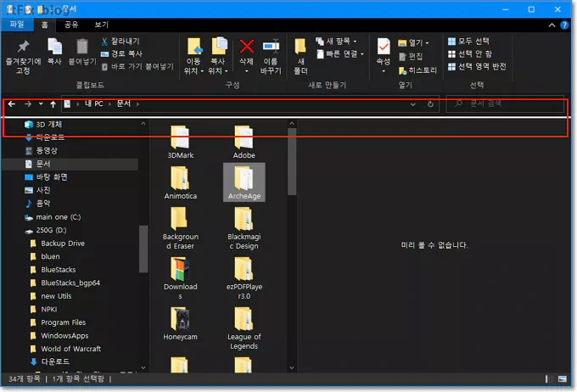The width and height of the screenshot is (577, 392).
Task: Switch to the 홈 (Home) tab
Action: coord(44,25)
